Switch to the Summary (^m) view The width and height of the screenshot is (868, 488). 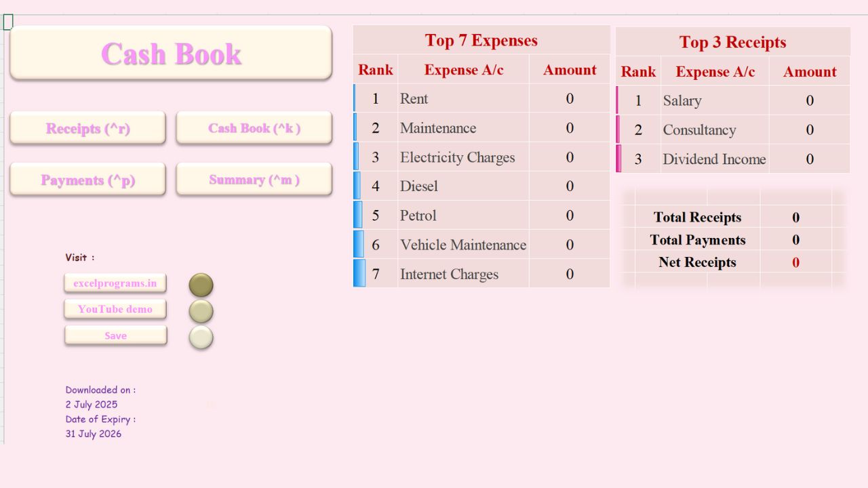pos(254,179)
